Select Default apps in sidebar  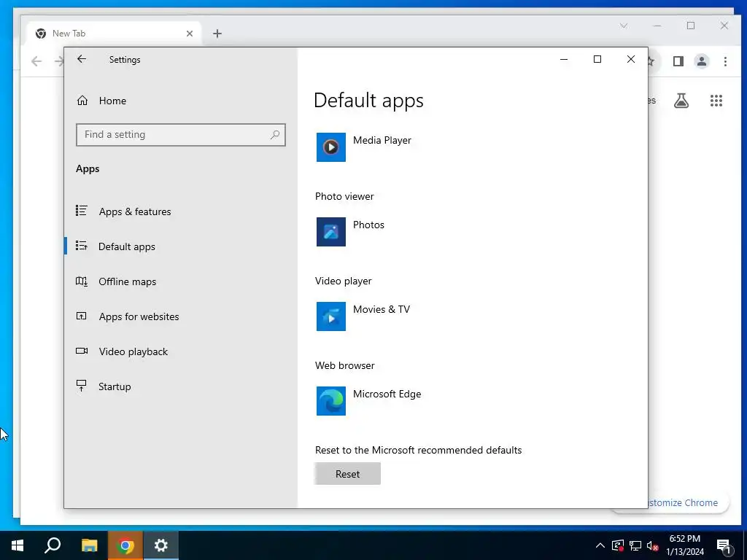127,246
